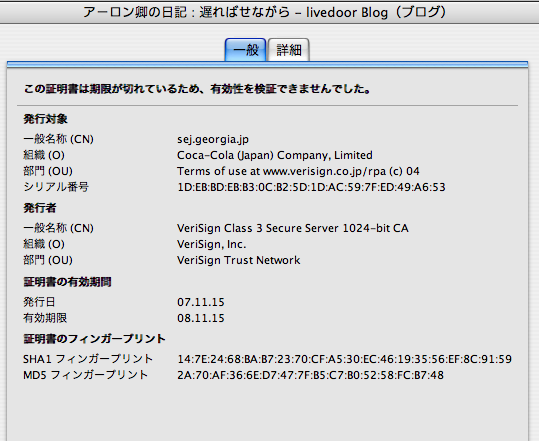Click the 一般名称 (CN) label under 発行者
This screenshot has height=441, width=539.
pyautogui.click(x=58, y=228)
